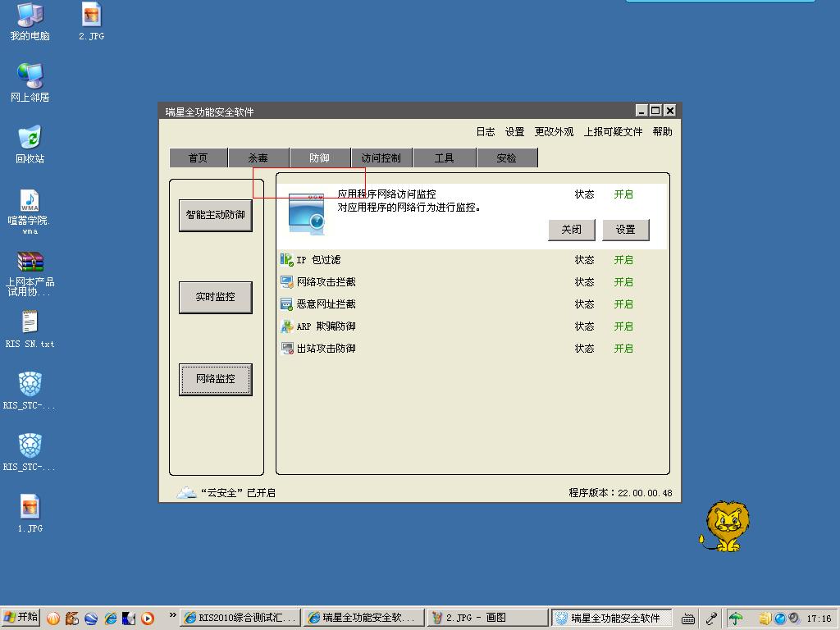
Task: Open the 帮助 menu
Action: pos(662,132)
